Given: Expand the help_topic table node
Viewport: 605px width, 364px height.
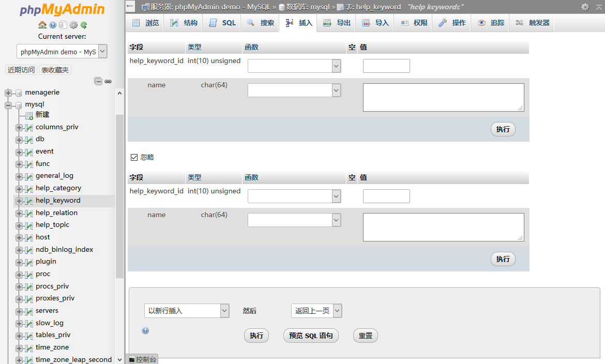Looking at the screenshot, I should pos(19,225).
